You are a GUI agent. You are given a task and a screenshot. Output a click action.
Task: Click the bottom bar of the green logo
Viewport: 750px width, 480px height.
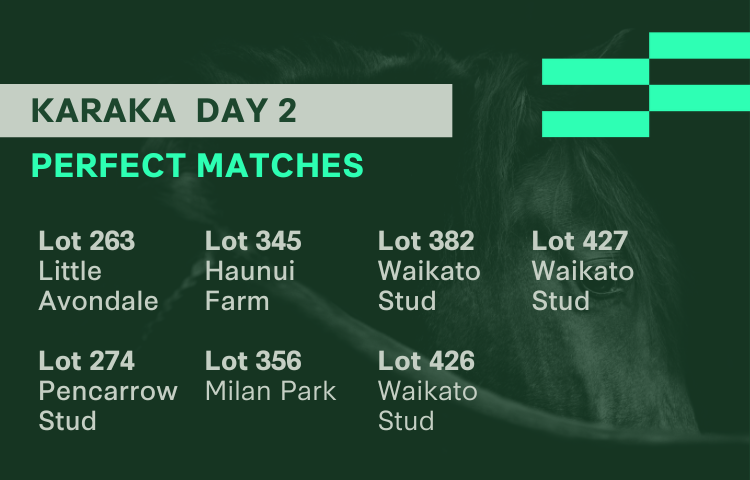pos(595,123)
